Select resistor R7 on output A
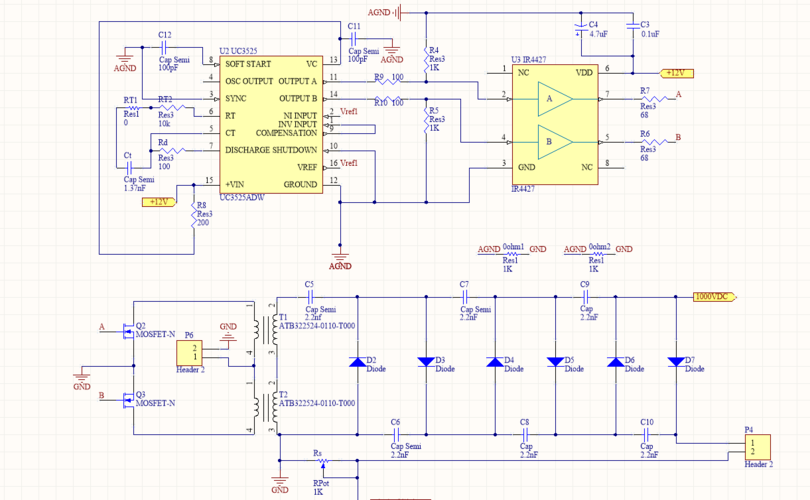Viewport: 810px width, 500px height. (x=645, y=98)
